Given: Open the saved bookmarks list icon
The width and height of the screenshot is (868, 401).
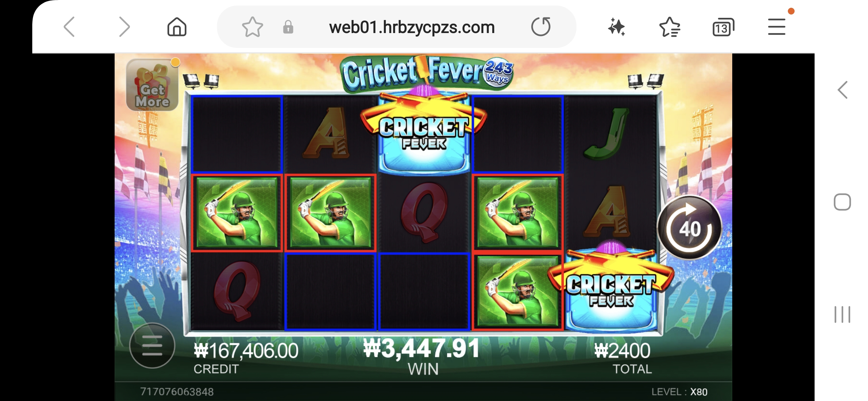Looking at the screenshot, I should click(670, 27).
